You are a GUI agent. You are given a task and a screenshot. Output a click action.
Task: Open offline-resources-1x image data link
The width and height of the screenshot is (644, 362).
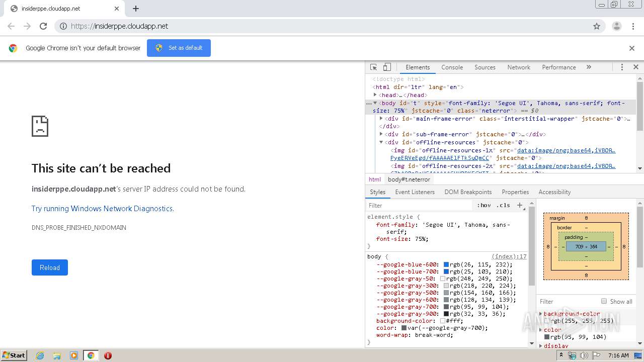coord(566,150)
